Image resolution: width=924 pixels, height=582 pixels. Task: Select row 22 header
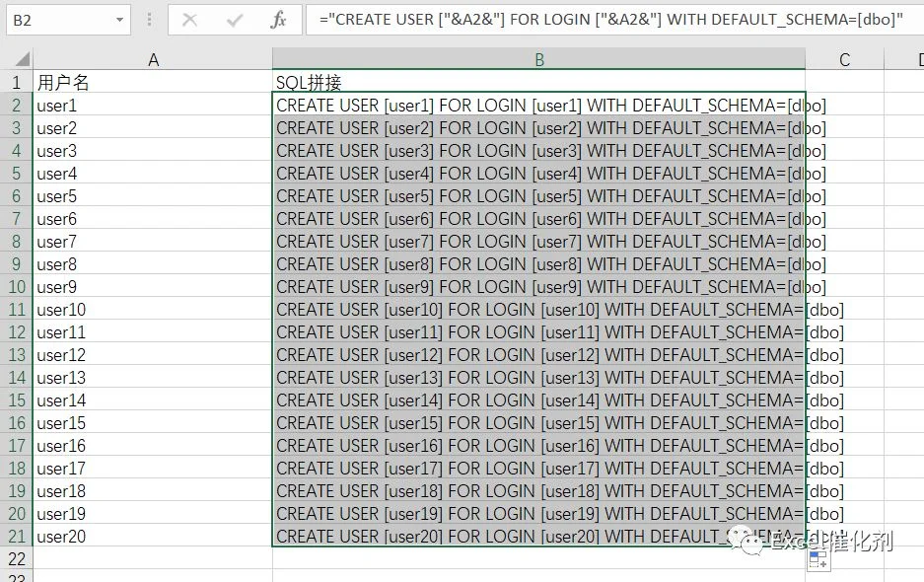click(x=17, y=558)
